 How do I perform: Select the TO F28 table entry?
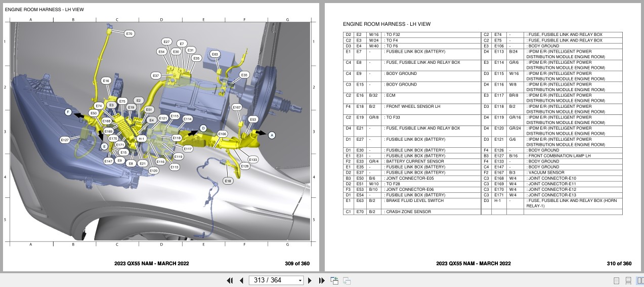[393, 184]
